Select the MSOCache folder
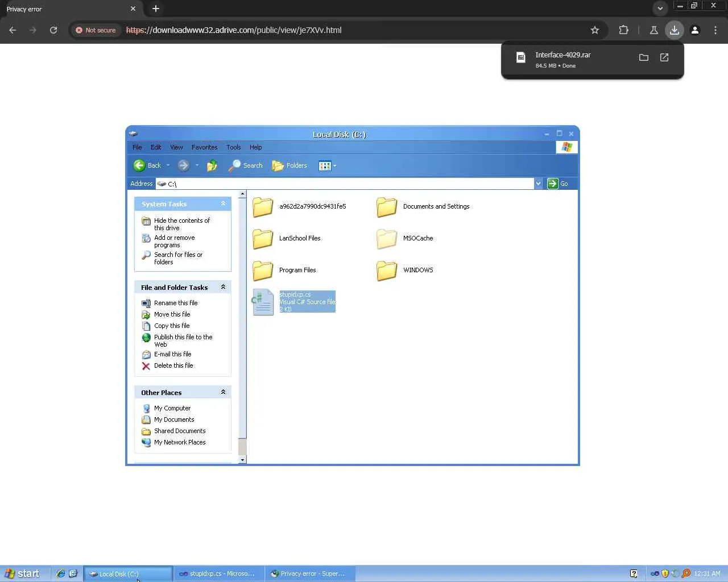Image resolution: width=728 pixels, height=582 pixels. click(405, 239)
